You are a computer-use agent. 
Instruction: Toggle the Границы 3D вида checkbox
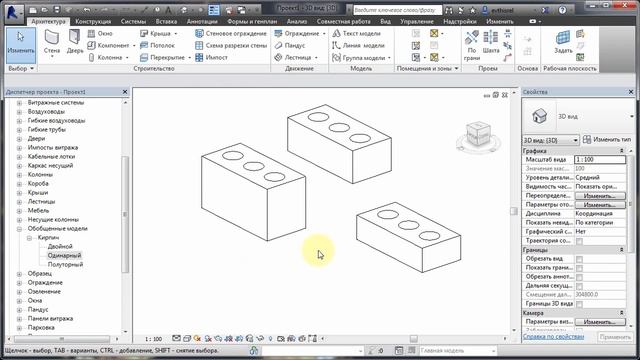[x=579, y=304]
